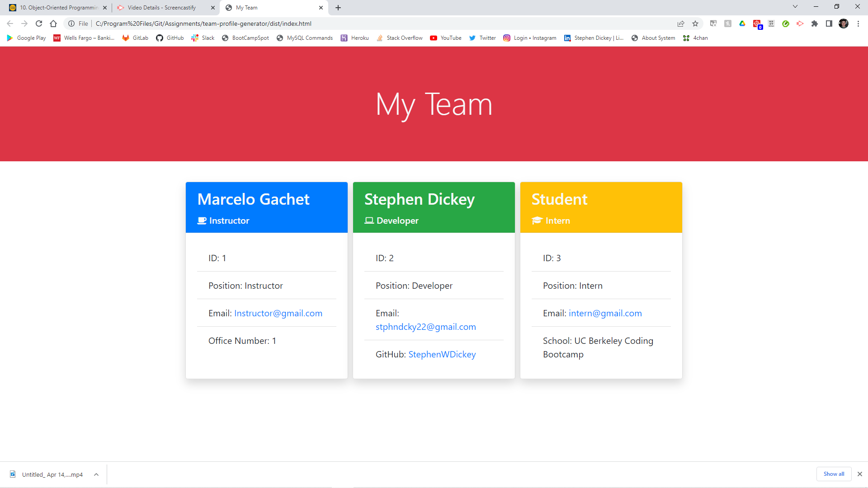Open the Extensions puzzle piece icon
This screenshot has width=868, height=488.
tap(815, 23)
